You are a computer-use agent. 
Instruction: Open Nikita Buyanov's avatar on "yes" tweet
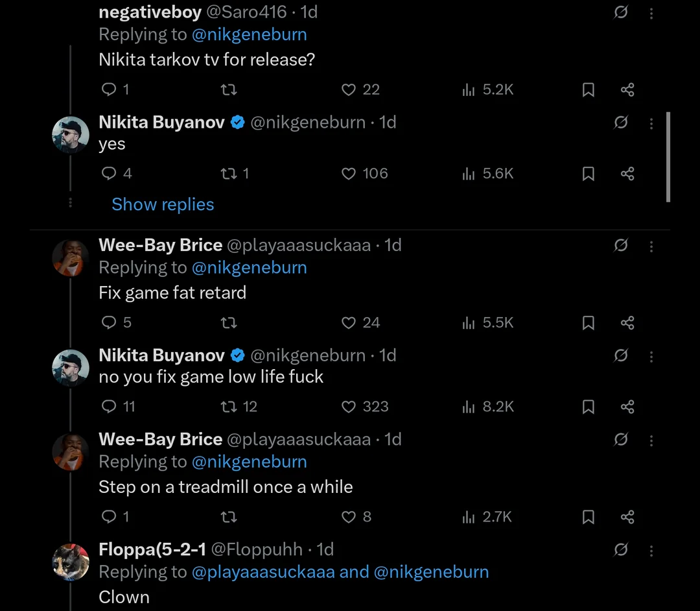[x=70, y=135]
